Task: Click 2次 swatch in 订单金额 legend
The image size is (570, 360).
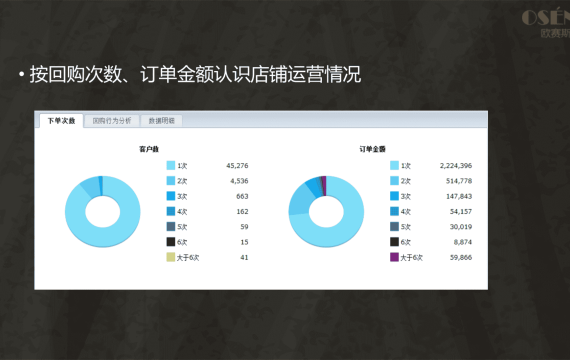Action: pos(394,181)
